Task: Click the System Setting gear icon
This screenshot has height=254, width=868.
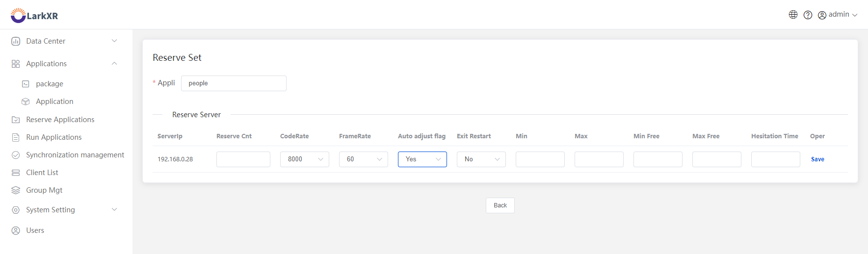Action: click(x=16, y=210)
